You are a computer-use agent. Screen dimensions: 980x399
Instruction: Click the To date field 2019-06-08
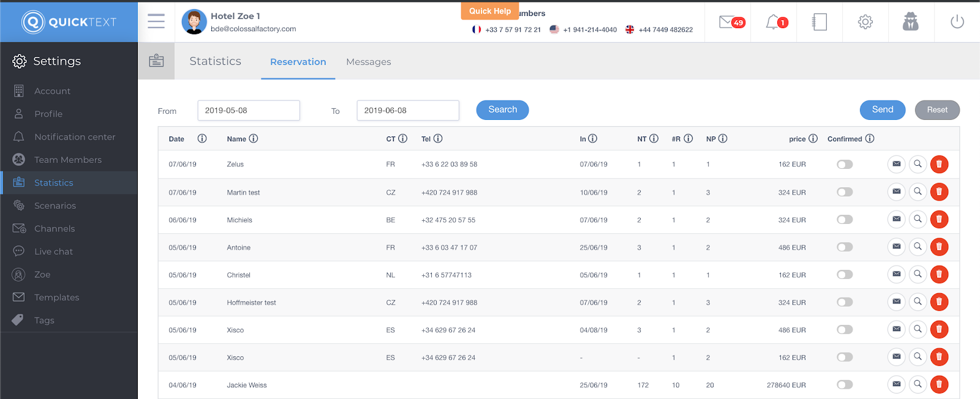pyautogui.click(x=408, y=111)
